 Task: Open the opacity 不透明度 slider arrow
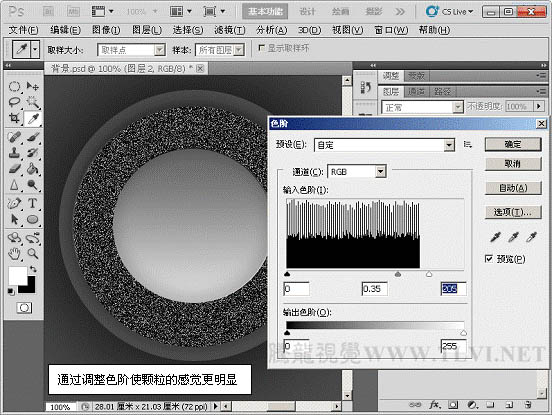click(x=539, y=106)
